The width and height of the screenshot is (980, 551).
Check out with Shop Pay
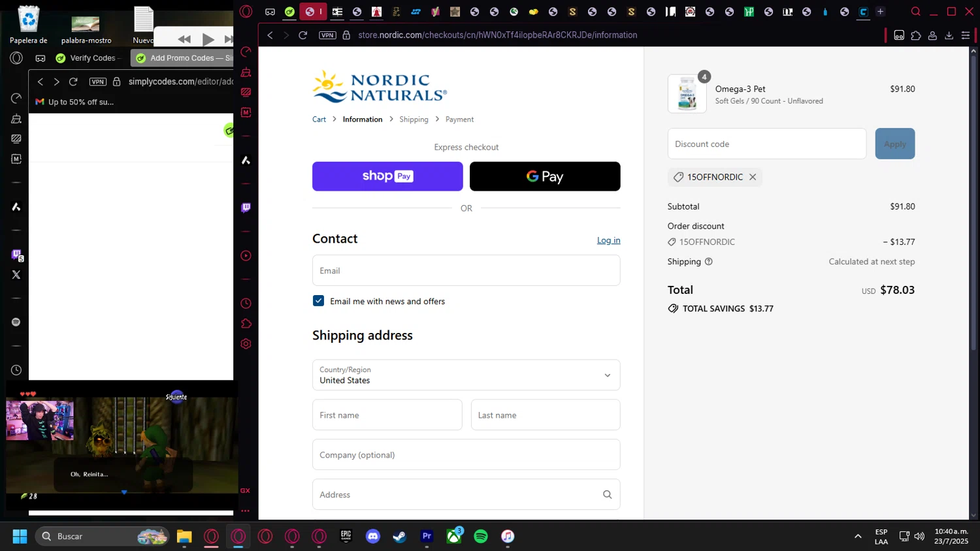[x=387, y=176]
